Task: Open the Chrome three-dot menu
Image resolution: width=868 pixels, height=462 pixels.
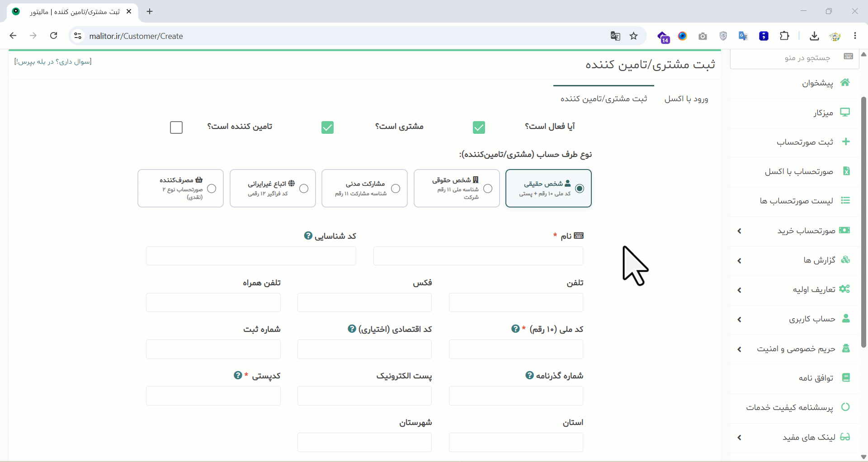Action: (855, 36)
